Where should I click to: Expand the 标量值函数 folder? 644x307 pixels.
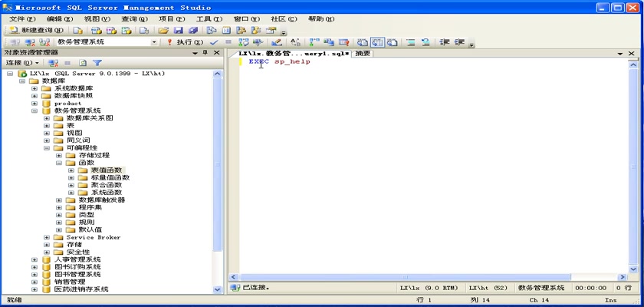(71, 177)
